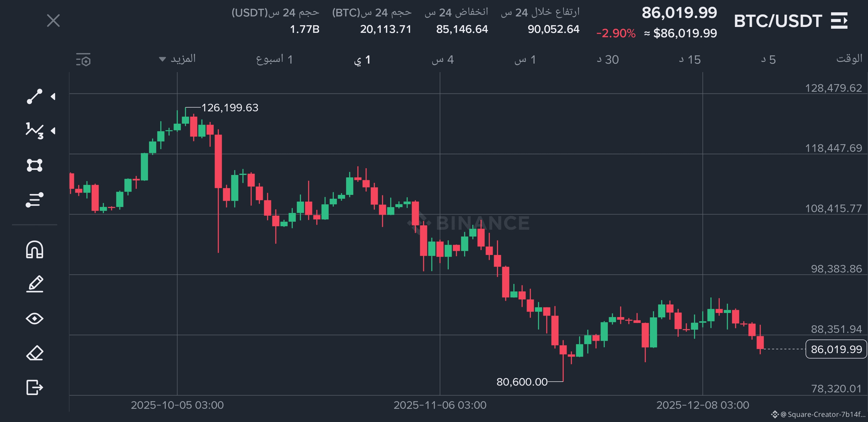
Task: Toggle drawings visibility eye icon
Action: point(34,318)
